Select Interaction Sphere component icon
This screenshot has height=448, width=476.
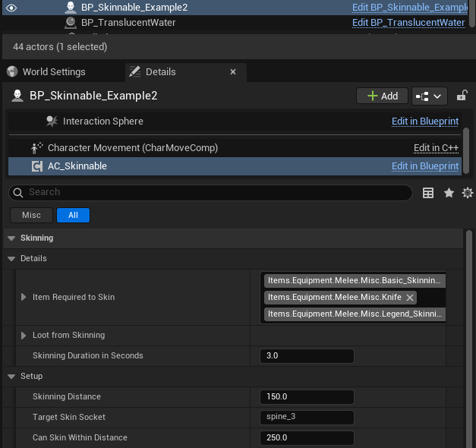52,121
